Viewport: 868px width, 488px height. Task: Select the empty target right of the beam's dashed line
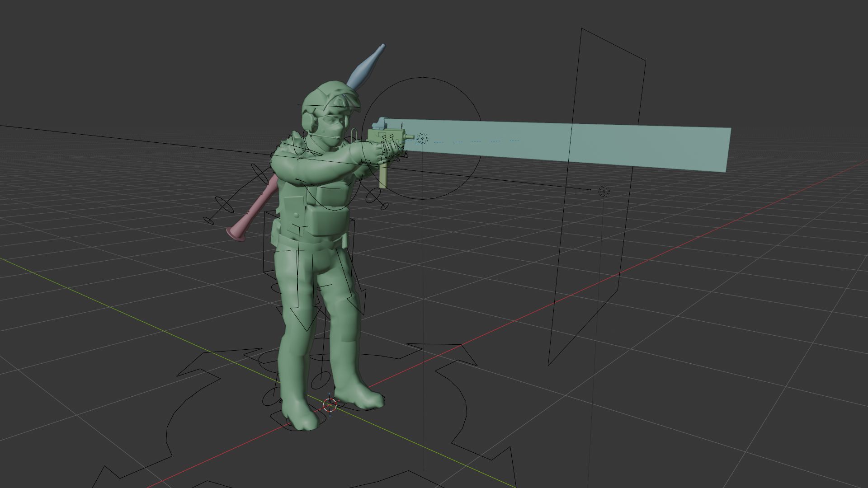click(604, 192)
